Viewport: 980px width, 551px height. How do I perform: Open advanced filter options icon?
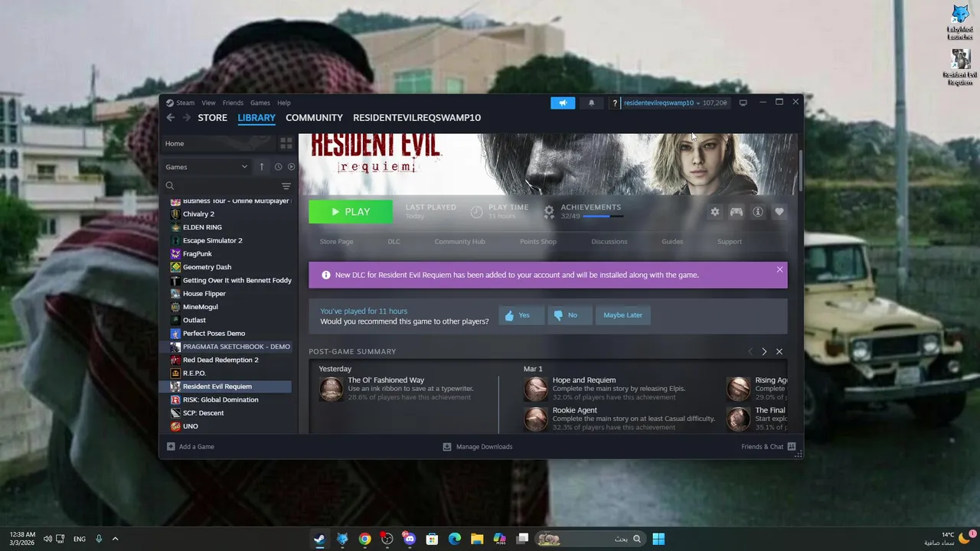click(x=286, y=186)
